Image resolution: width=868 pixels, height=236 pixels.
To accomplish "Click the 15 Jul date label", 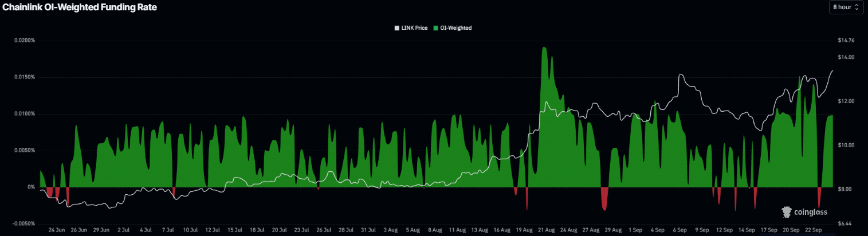I will [235, 230].
